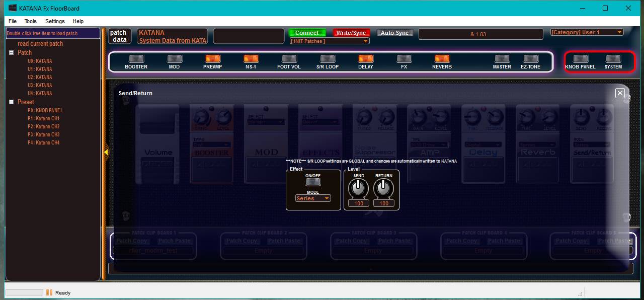Toggle the REVERB switch
This screenshot has width=644, height=300.
point(442,59)
